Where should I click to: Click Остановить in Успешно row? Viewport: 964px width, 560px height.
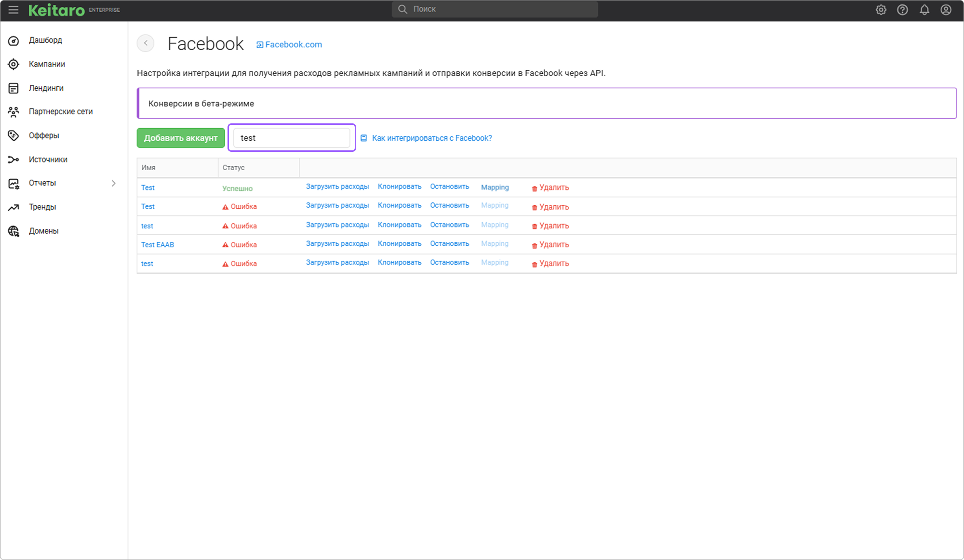coord(450,187)
